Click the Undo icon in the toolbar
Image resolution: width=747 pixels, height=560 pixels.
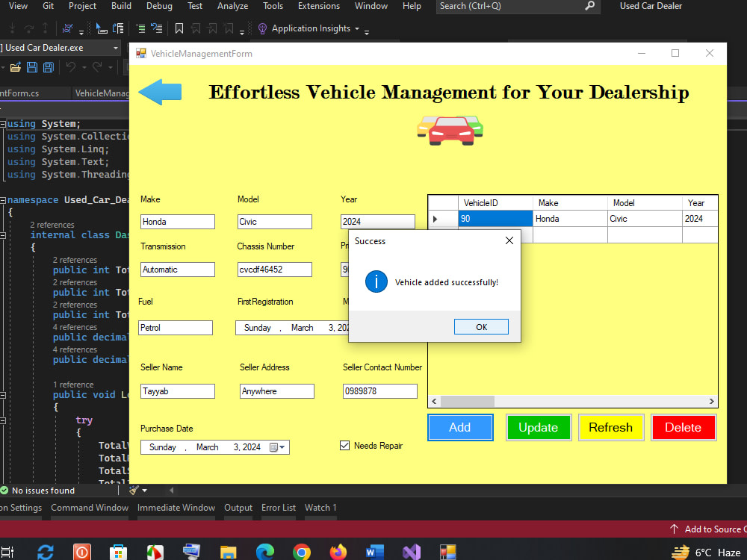tap(72, 67)
